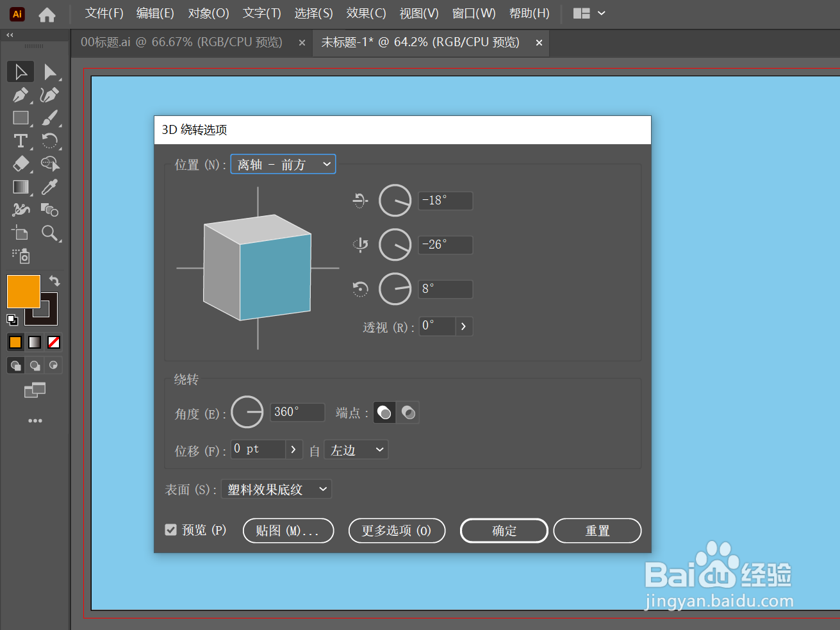The width and height of the screenshot is (840, 630).
Task: Select the Rotate tool
Action: click(x=49, y=140)
